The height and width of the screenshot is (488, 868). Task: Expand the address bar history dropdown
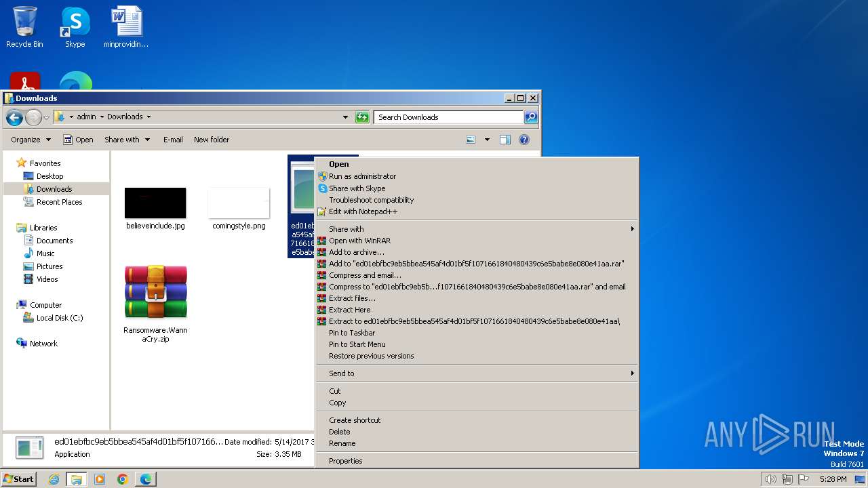click(x=345, y=117)
